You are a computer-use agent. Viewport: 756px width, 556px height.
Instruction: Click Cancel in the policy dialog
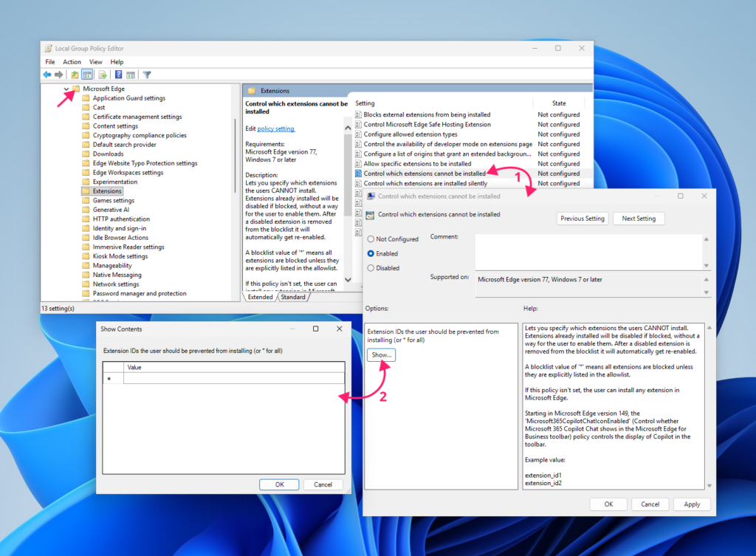click(x=650, y=504)
